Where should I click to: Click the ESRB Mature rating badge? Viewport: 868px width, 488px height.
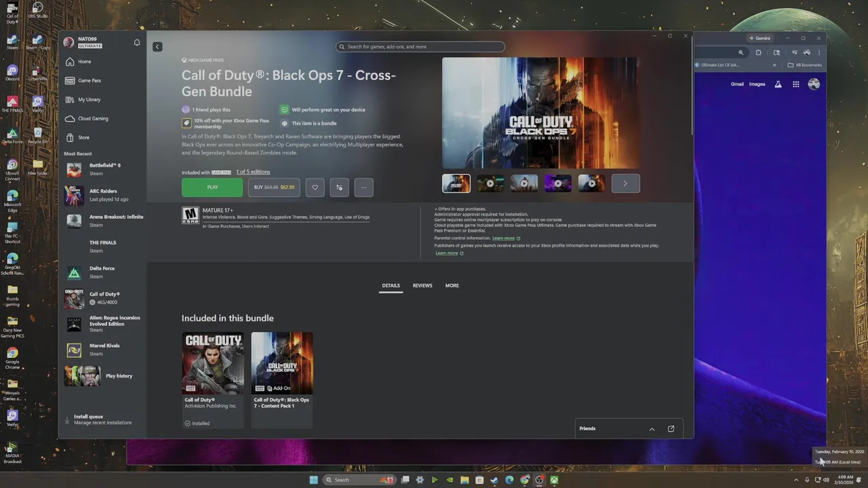191,216
